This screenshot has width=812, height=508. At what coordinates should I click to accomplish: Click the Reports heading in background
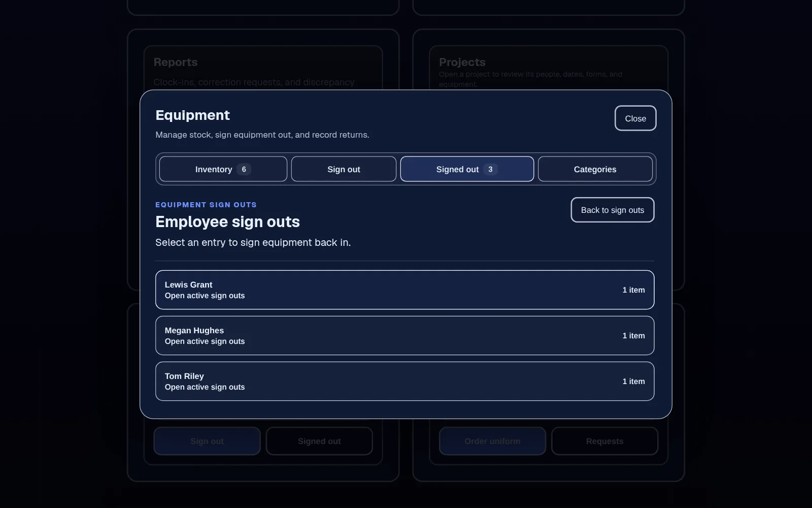[x=176, y=62]
